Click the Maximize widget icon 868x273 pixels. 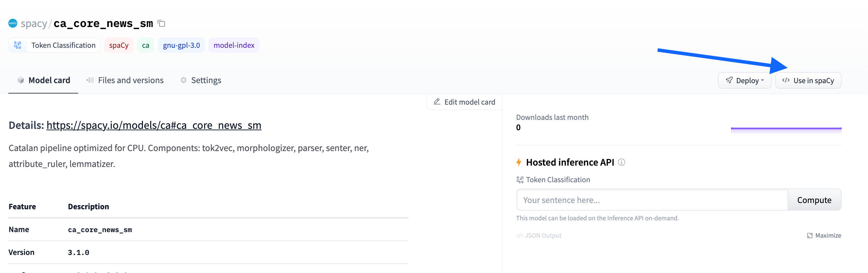[x=810, y=236]
